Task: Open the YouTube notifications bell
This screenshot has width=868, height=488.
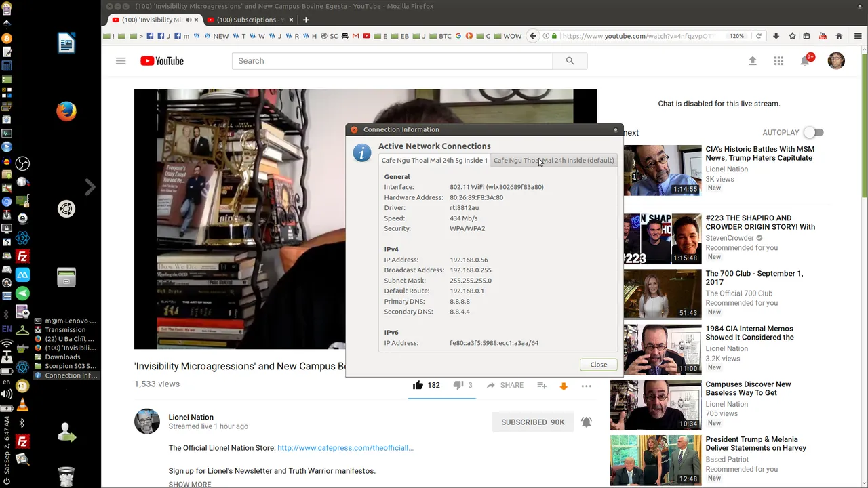Action: click(805, 61)
